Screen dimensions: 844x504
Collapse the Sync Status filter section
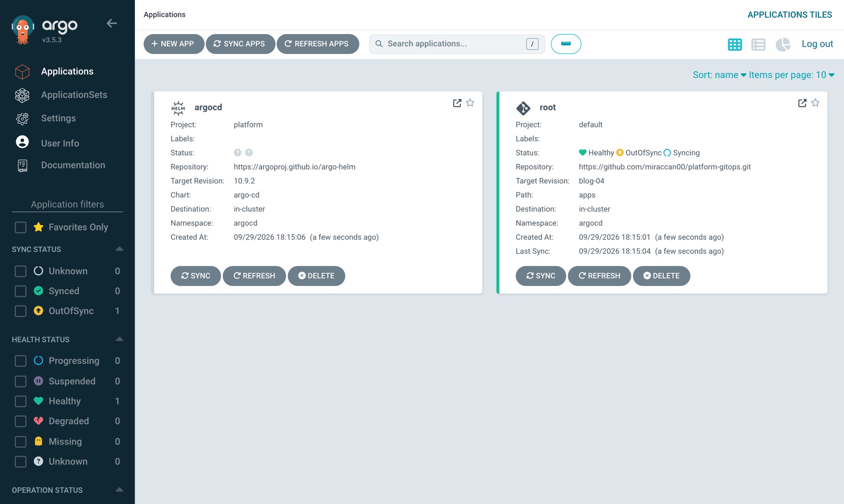(120, 249)
